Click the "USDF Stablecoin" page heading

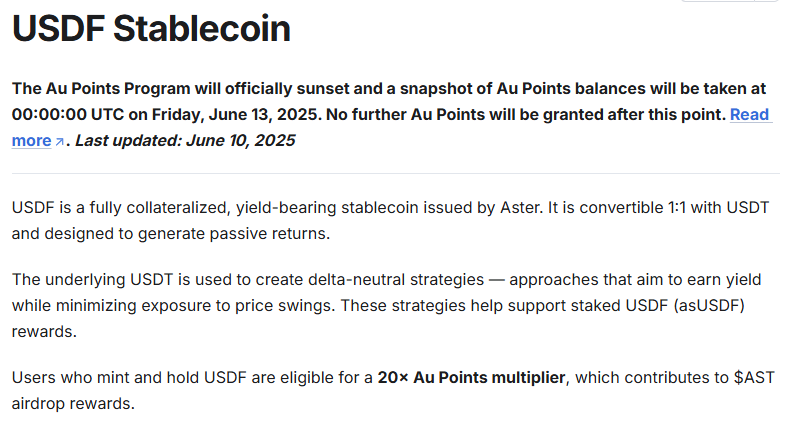tap(151, 29)
